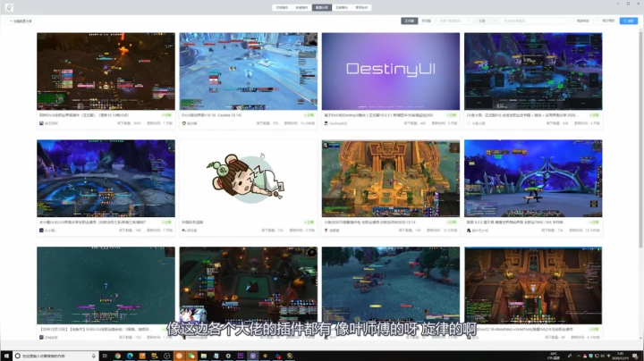644x361 pixels.
Task: Click the vertical scrollbar on the right edge
Action: pyautogui.click(x=640, y=139)
